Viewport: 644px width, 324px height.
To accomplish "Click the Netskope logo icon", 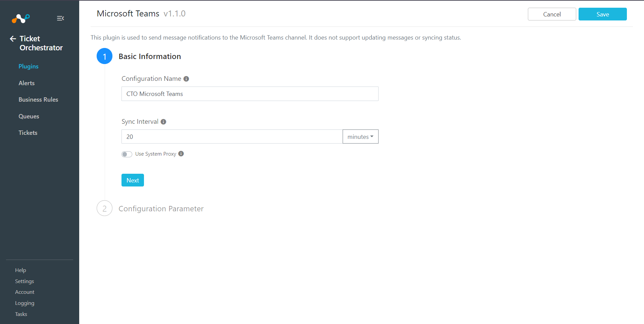I will (21, 18).
